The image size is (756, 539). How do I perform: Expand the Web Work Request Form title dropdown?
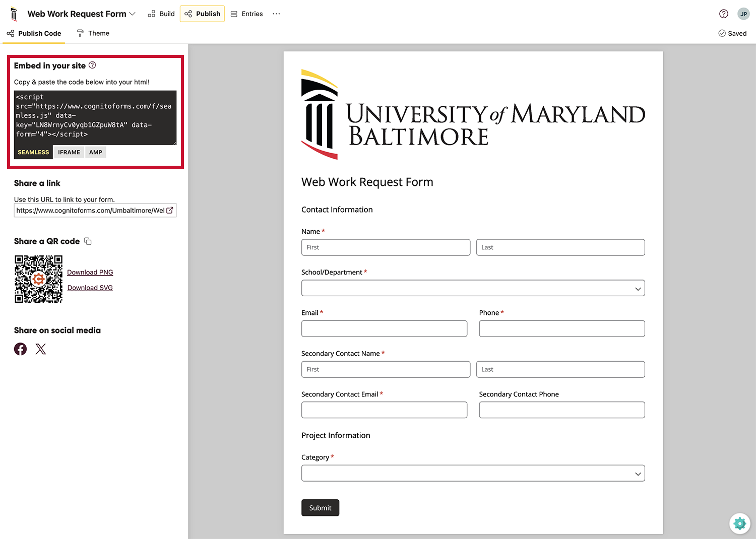(133, 14)
